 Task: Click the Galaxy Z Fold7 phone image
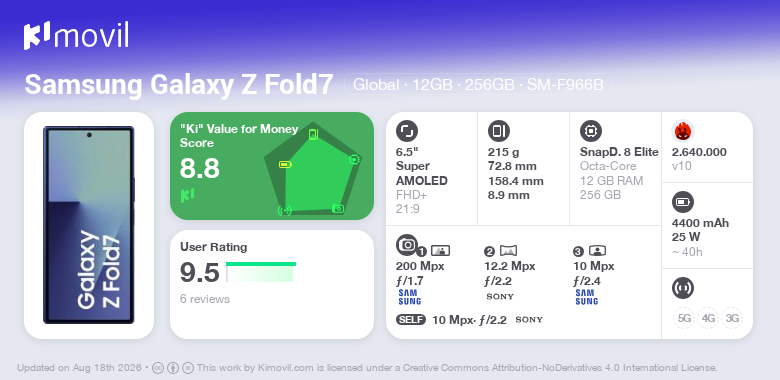pyautogui.click(x=89, y=225)
